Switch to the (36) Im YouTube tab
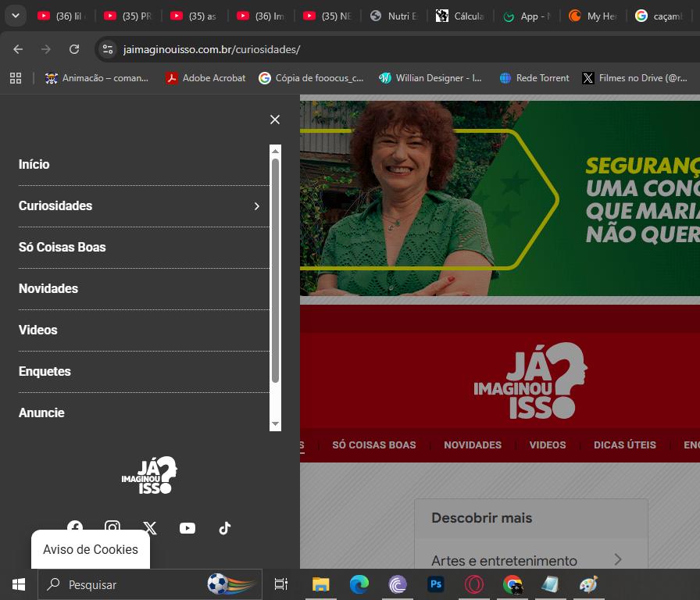Viewport: 700px width, 600px height. pos(262,16)
